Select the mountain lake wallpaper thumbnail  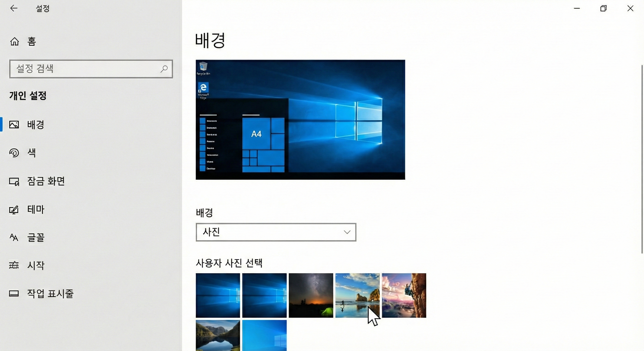pos(218,335)
